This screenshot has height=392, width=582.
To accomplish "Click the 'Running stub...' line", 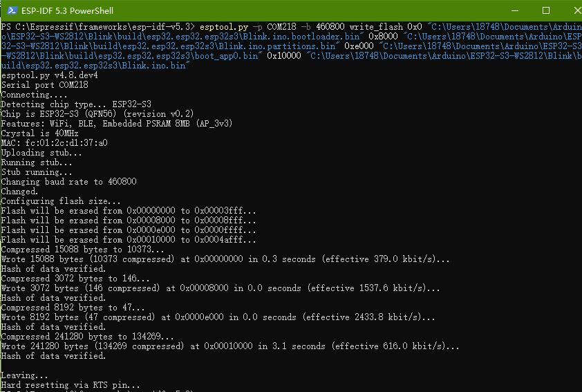I will click(37, 162).
